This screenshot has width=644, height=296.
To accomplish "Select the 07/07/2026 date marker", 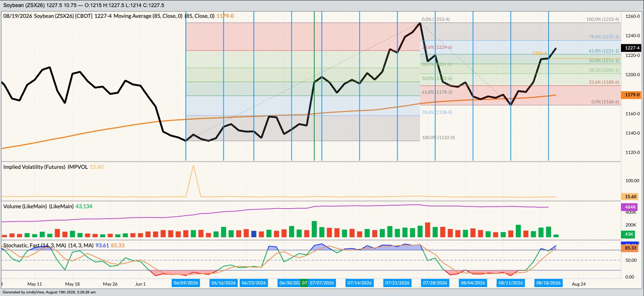I will (322, 283).
